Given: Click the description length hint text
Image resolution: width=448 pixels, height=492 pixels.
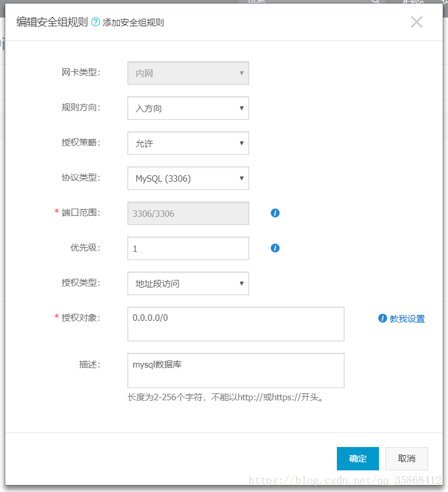Looking at the screenshot, I should tap(226, 397).
